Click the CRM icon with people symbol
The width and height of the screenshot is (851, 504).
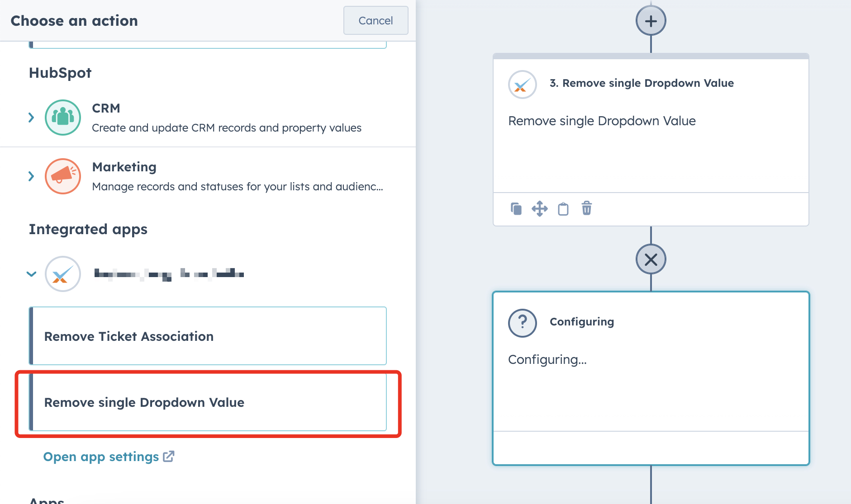click(62, 117)
